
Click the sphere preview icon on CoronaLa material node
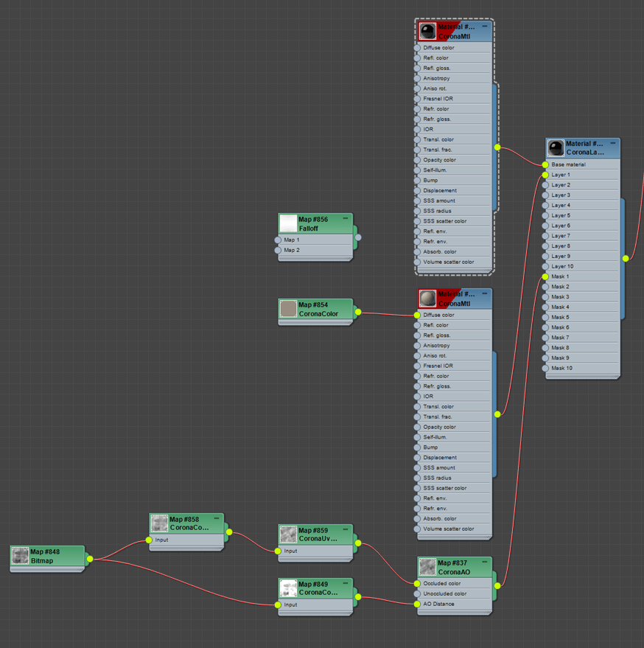[x=556, y=147]
